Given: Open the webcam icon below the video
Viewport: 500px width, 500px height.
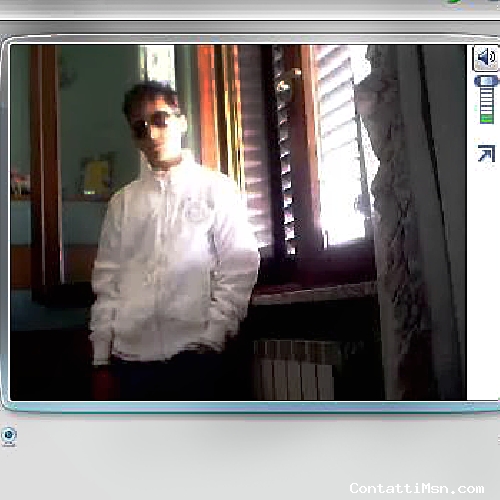Looking at the screenshot, I should coord(9,434).
